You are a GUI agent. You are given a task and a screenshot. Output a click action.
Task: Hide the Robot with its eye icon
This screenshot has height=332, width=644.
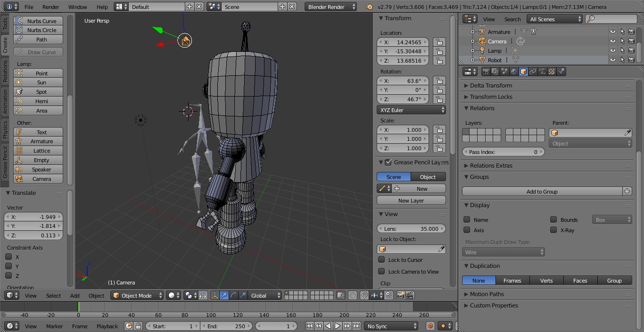point(613,60)
